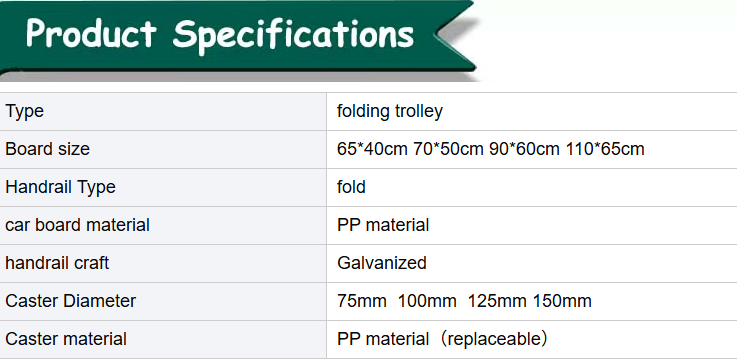Click the 65*40cm board size text
737x362 pixels.
pyautogui.click(x=372, y=149)
